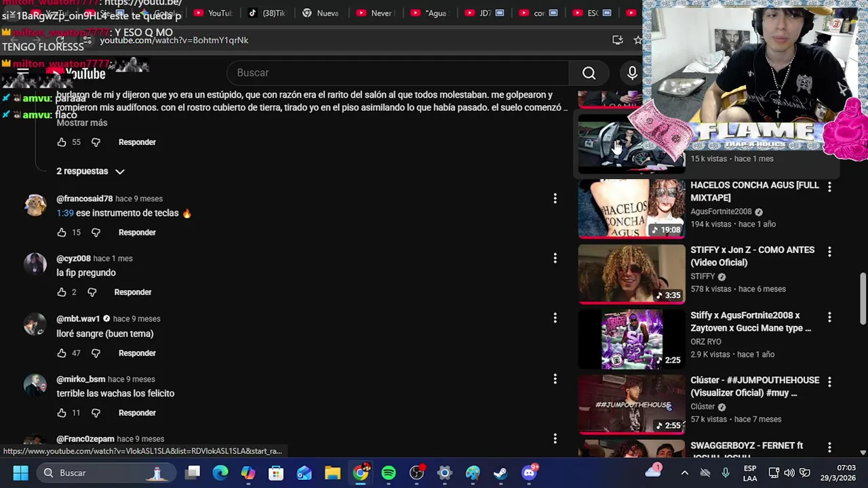This screenshot has height=488, width=868.
Task: Like the top comment with 55 likes
Action: (62, 142)
